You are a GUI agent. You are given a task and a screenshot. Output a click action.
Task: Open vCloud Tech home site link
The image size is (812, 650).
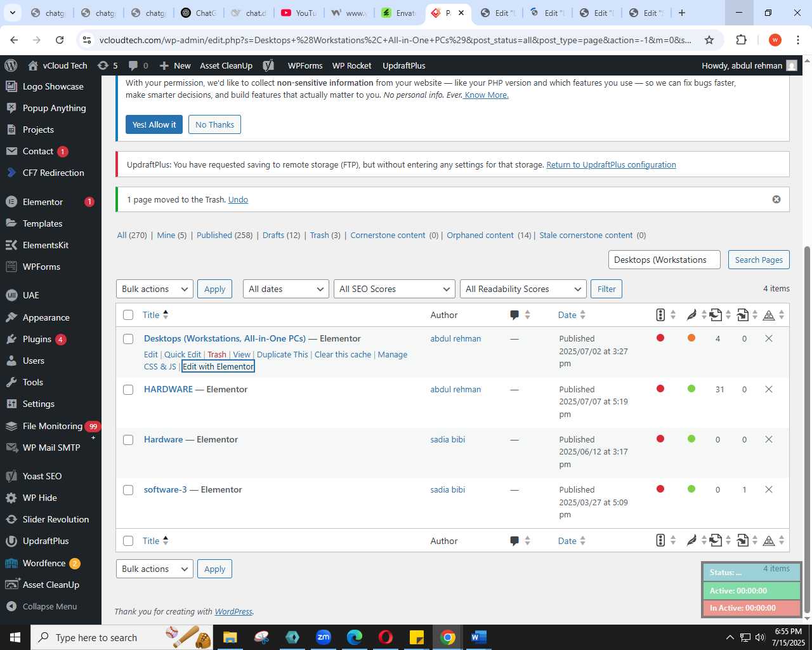(58, 65)
